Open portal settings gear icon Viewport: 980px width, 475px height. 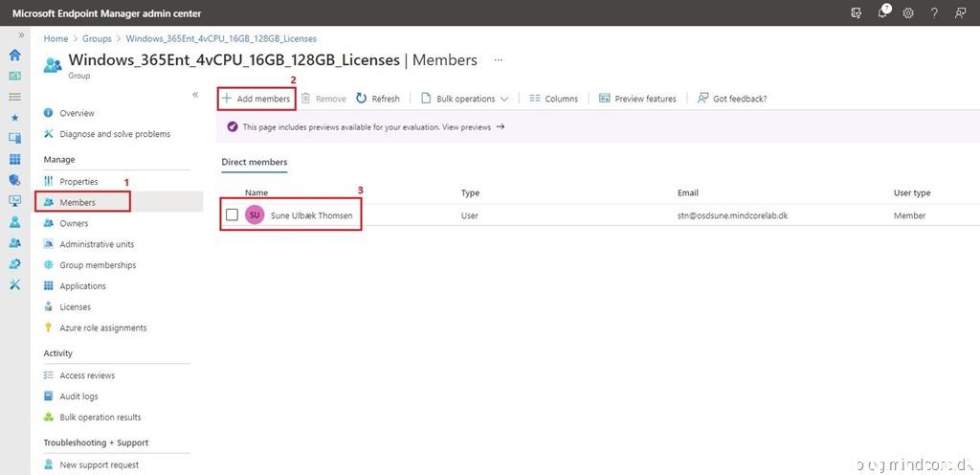(x=908, y=12)
